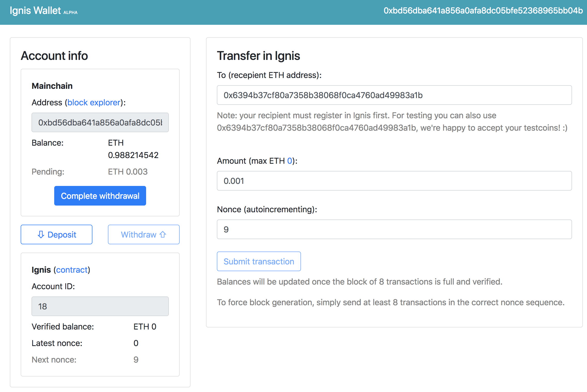587x392 pixels.
Task: Click the Complete withdrawal button
Action: pos(100,196)
